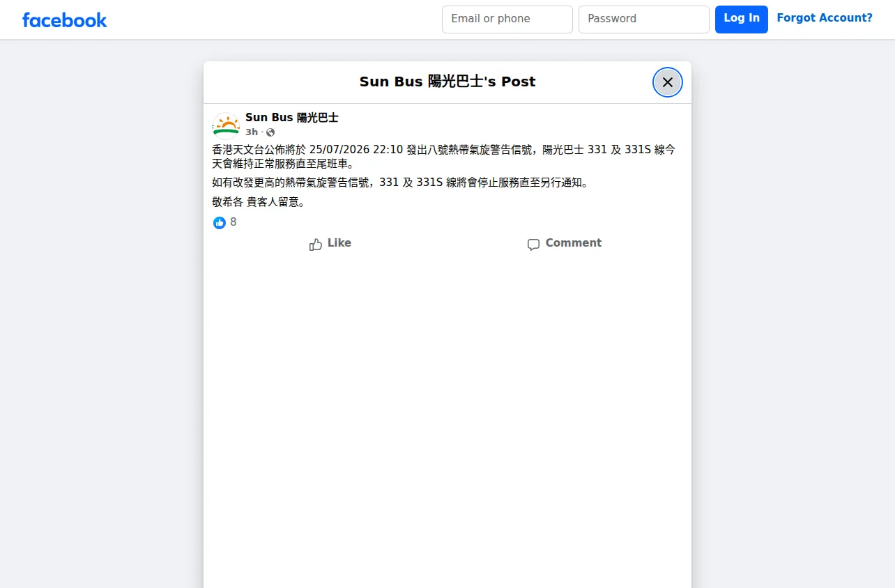Focus the Password field

(x=644, y=20)
